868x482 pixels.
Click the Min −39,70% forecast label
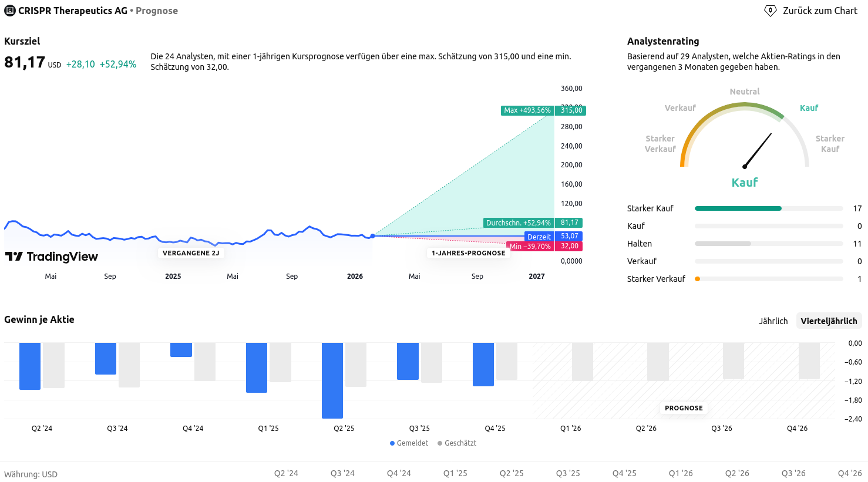[x=530, y=247]
